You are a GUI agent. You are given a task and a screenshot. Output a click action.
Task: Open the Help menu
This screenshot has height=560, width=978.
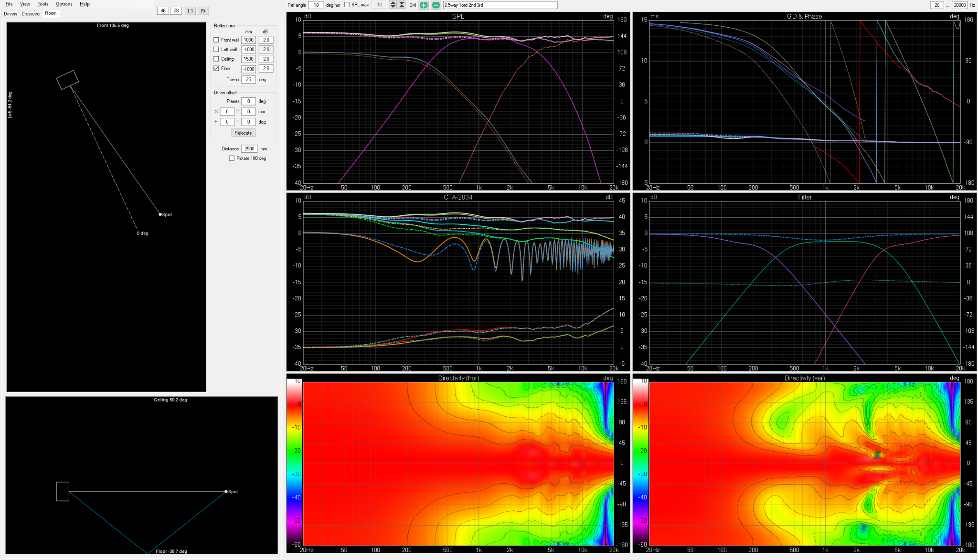point(85,4)
